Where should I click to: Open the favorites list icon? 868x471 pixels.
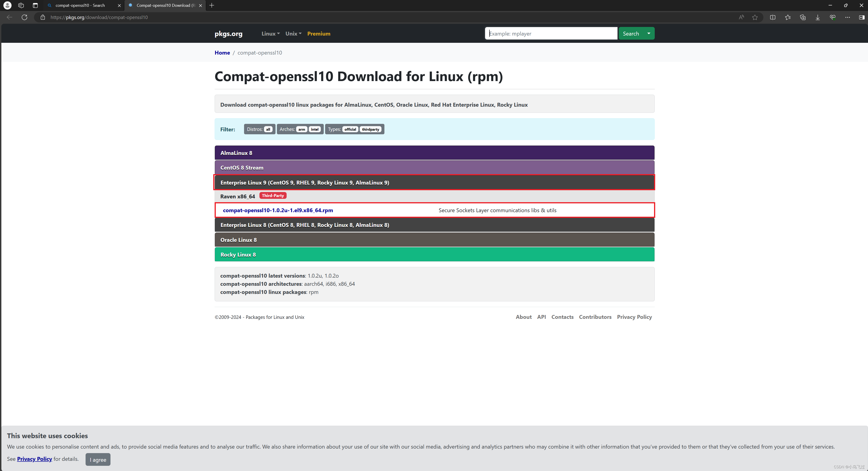788,17
